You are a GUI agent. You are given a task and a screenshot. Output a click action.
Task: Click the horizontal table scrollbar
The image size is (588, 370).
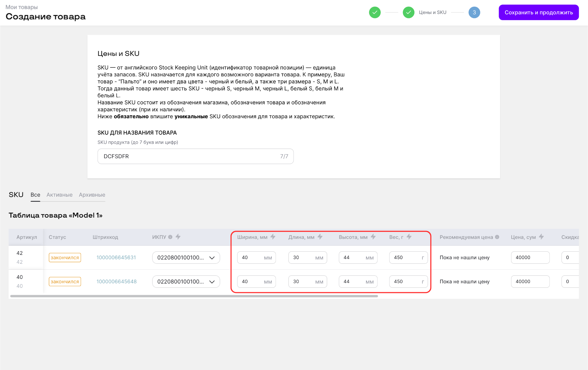click(x=194, y=296)
